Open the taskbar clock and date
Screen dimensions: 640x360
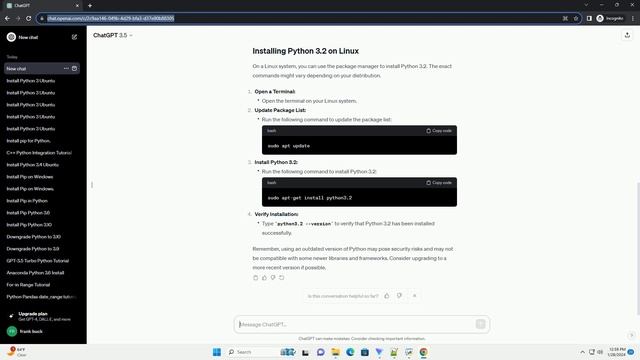click(x=616, y=352)
